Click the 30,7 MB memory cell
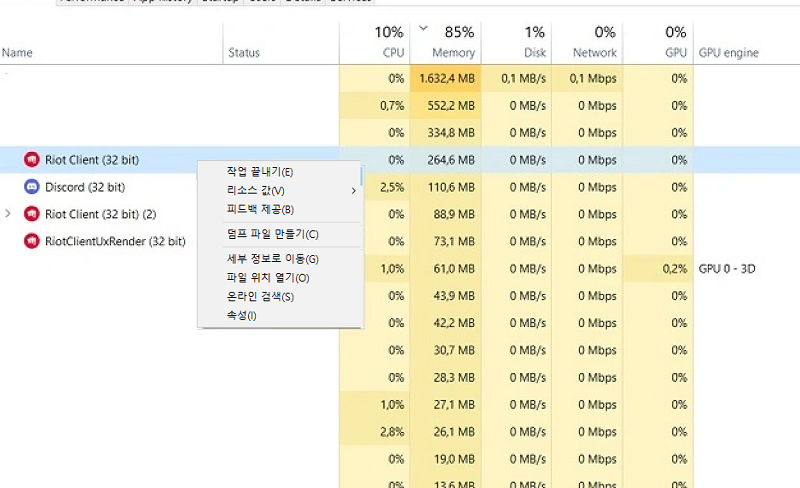The height and width of the screenshot is (488, 800). [x=446, y=350]
